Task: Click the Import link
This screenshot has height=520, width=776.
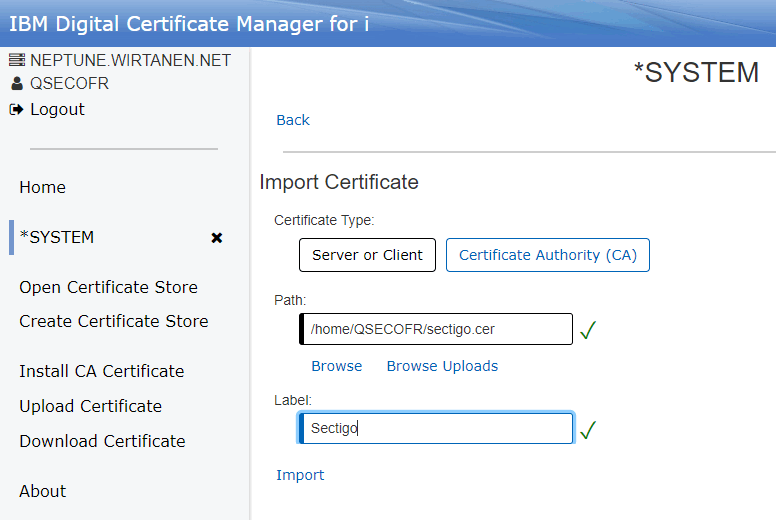Action: [x=300, y=475]
